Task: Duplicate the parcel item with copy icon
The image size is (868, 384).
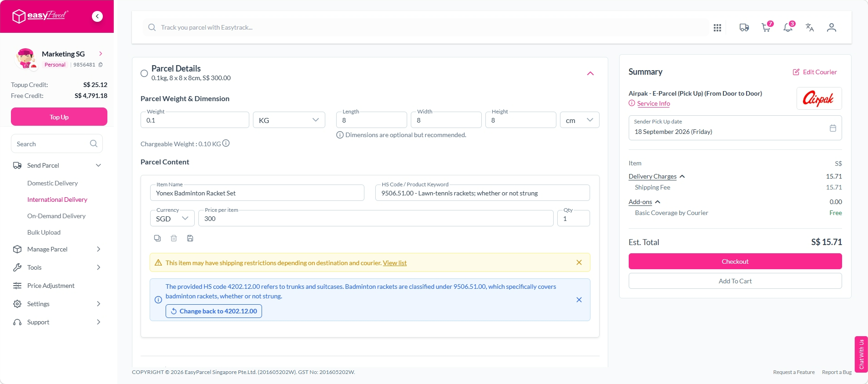Action: (157, 238)
